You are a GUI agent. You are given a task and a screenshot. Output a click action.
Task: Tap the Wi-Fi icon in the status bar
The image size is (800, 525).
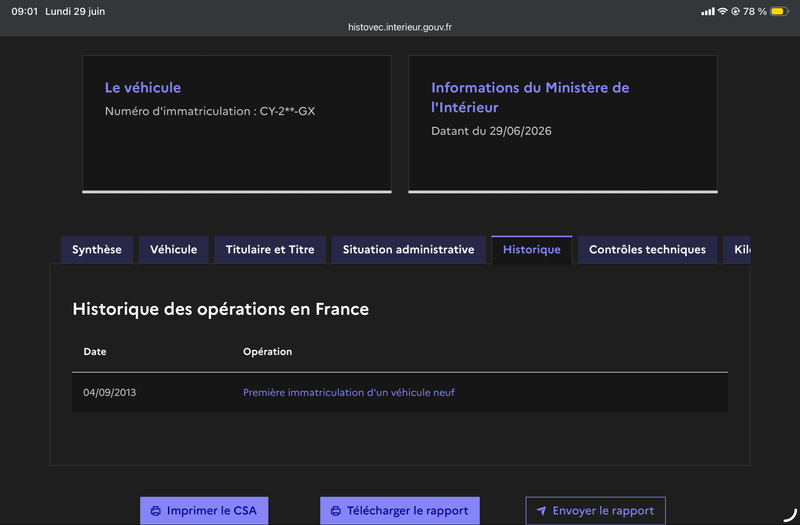tap(722, 11)
